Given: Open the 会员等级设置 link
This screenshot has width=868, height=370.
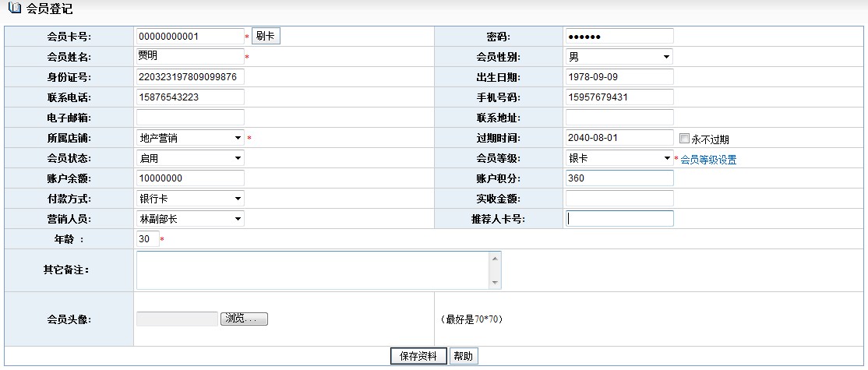Looking at the screenshot, I should 708,160.
